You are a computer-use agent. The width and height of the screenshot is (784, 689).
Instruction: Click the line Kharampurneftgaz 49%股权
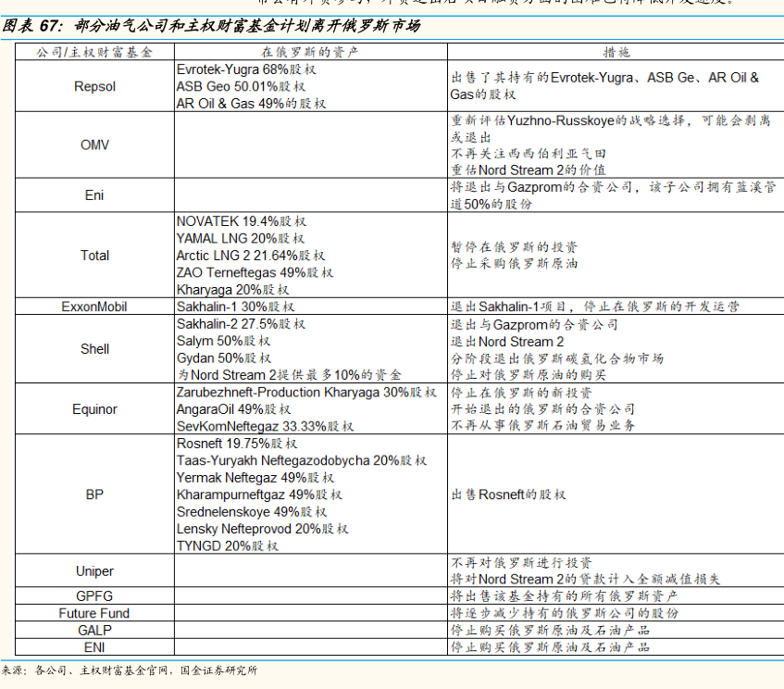259,495
